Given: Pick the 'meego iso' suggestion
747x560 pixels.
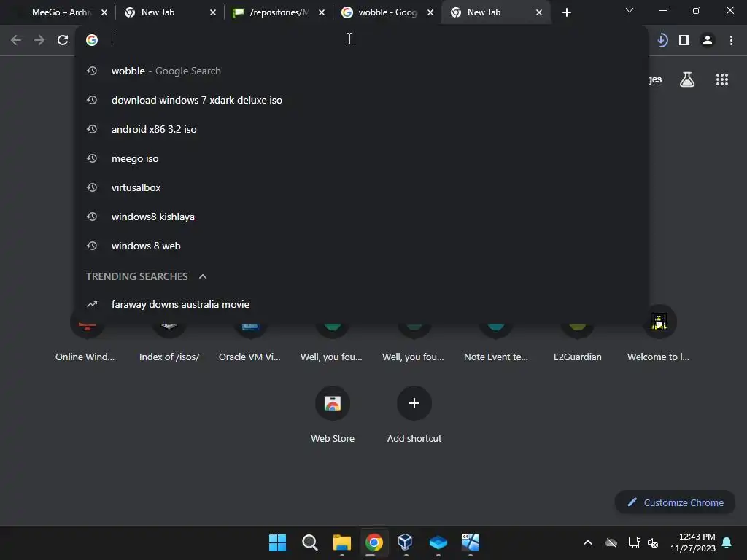Looking at the screenshot, I should click(x=362, y=158).
